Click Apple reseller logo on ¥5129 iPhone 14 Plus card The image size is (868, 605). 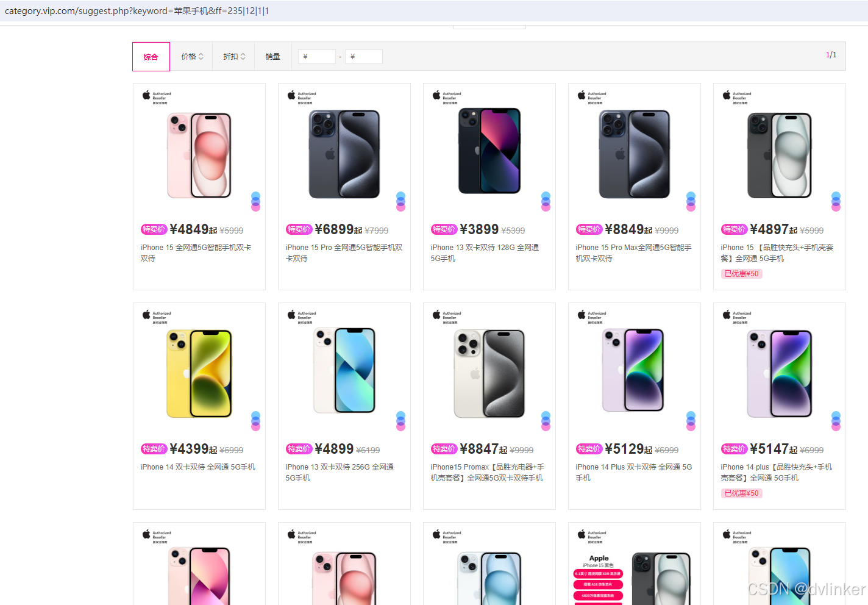pyautogui.click(x=592, y=317)
